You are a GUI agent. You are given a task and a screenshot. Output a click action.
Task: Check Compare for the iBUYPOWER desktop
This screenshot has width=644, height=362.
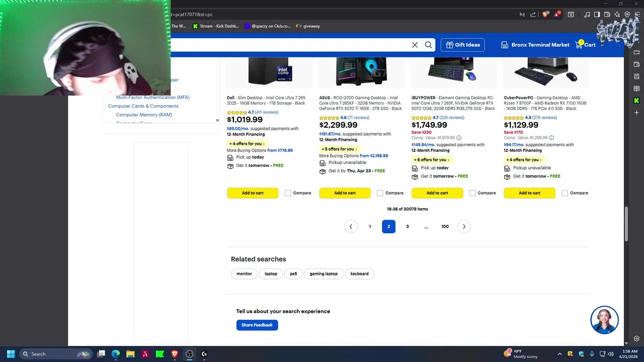click(472, 193)
